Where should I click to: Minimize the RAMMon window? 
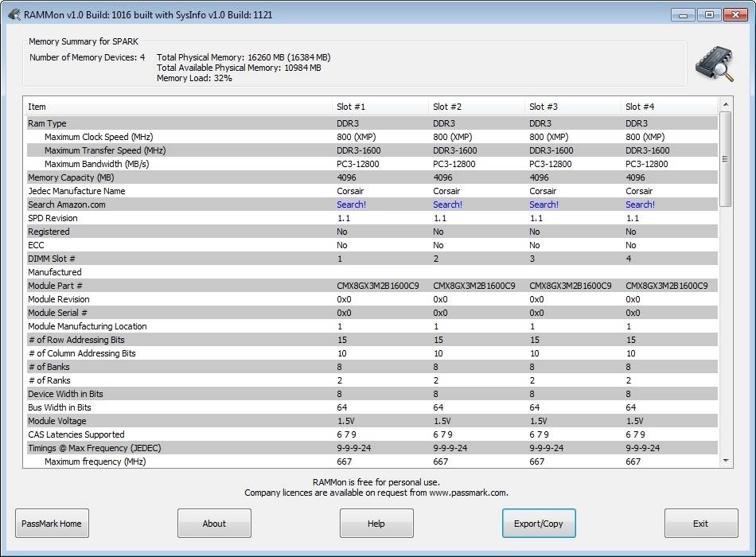tap(683, 15)
